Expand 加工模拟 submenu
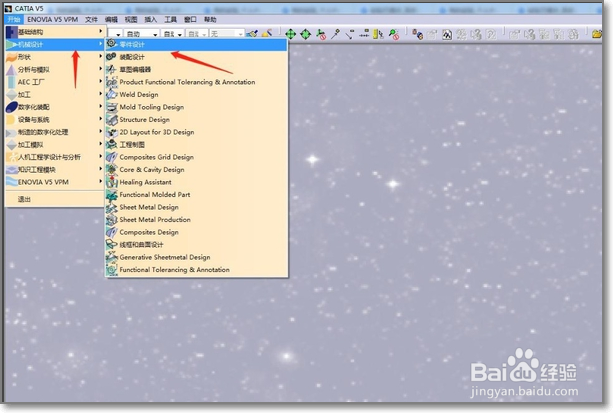 55,145
